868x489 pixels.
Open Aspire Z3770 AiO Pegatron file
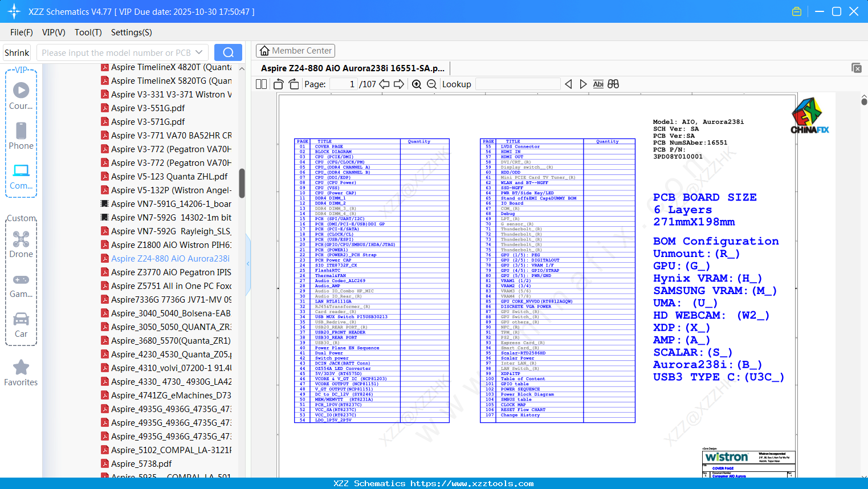click(x=171, y=272)
